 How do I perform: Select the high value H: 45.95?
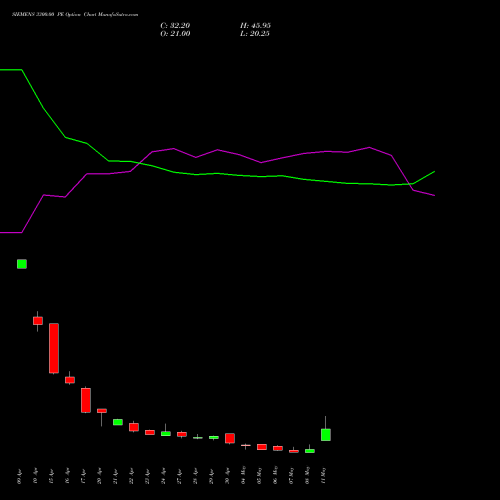click(x=255, y=26)
